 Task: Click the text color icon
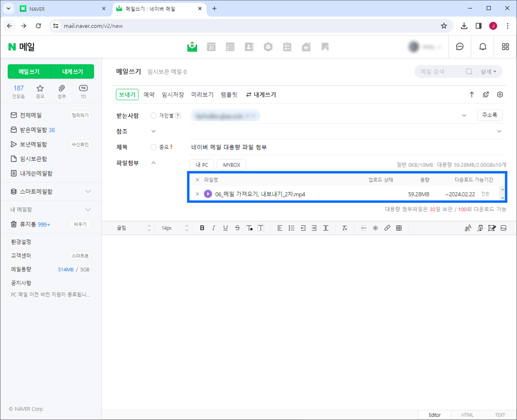(x=249, y=228)
